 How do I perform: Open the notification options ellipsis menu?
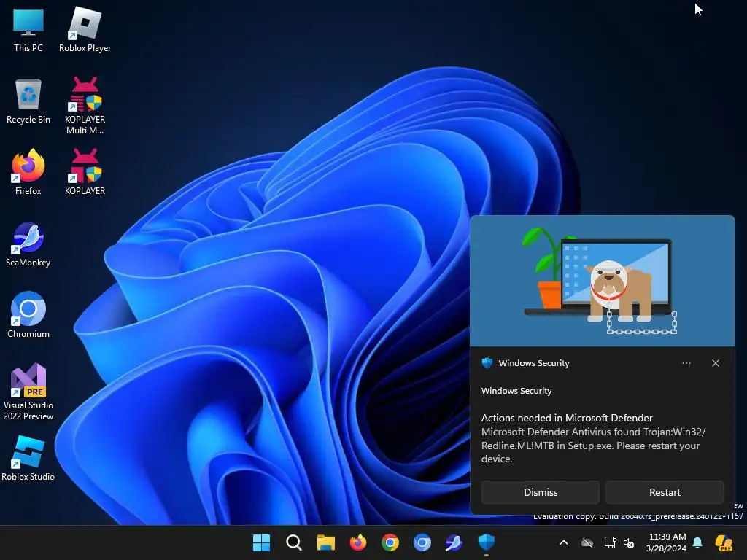tap(686, 363)
